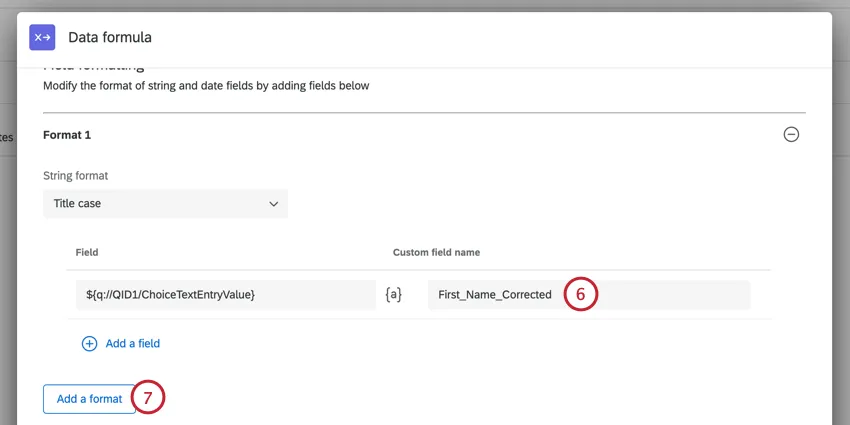Click the modify format description text
The image size is (850, 425).
(206, 86)
